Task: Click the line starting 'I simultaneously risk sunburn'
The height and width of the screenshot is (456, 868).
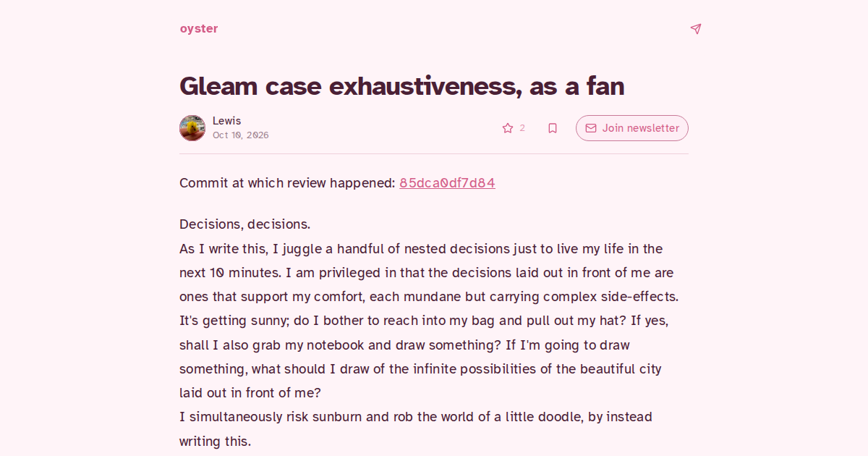Action: point(416,417)
